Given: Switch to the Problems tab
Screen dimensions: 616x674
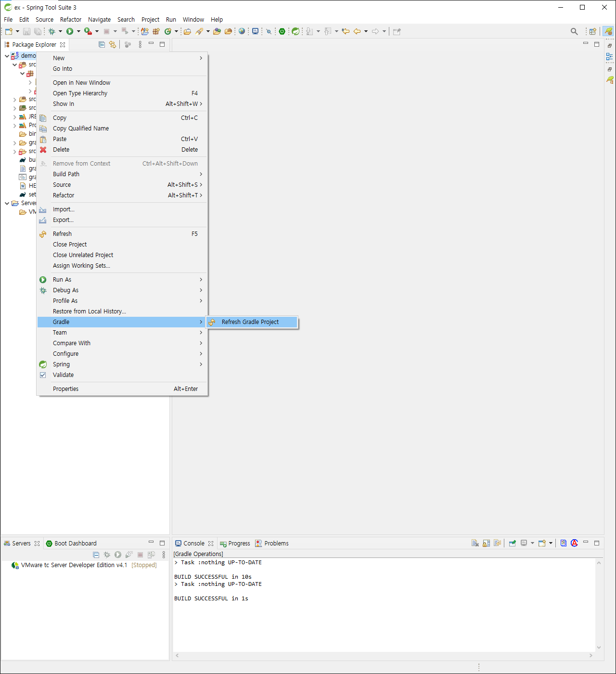Looking at the screenshot, I should 272,543.
